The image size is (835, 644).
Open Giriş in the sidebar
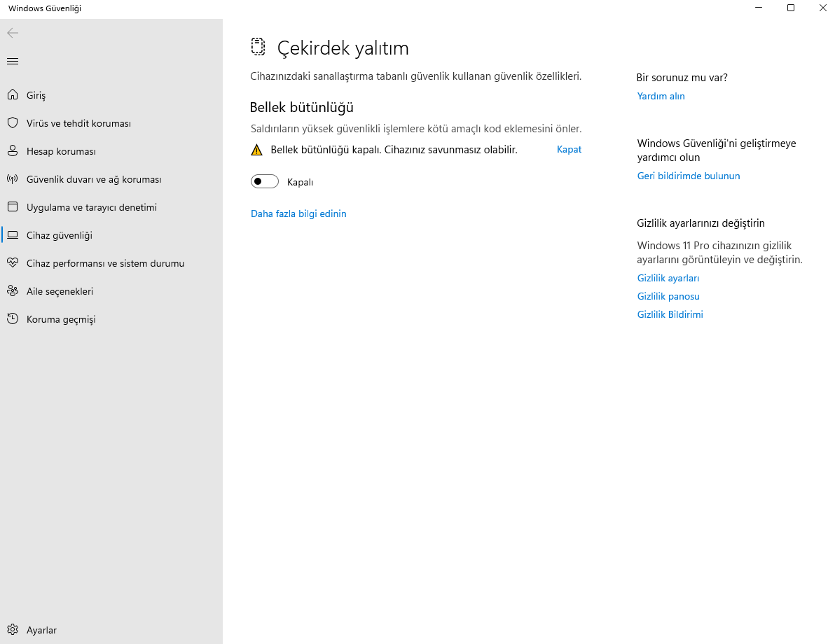(111, 95)
